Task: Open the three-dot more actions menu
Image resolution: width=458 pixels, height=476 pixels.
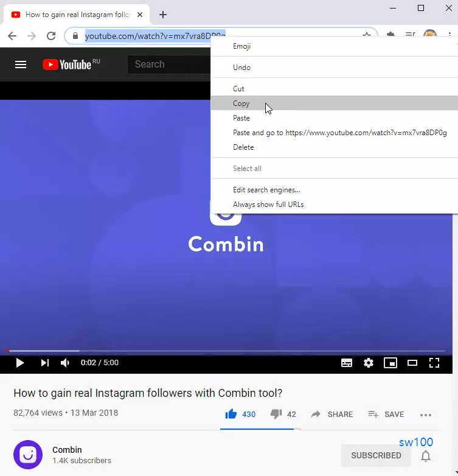Action: tap(426, 415)
